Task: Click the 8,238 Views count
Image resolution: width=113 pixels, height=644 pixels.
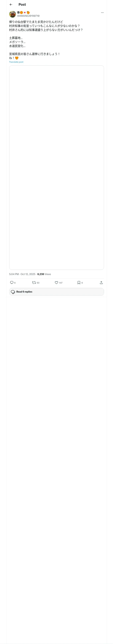Action: pos(44,274)
